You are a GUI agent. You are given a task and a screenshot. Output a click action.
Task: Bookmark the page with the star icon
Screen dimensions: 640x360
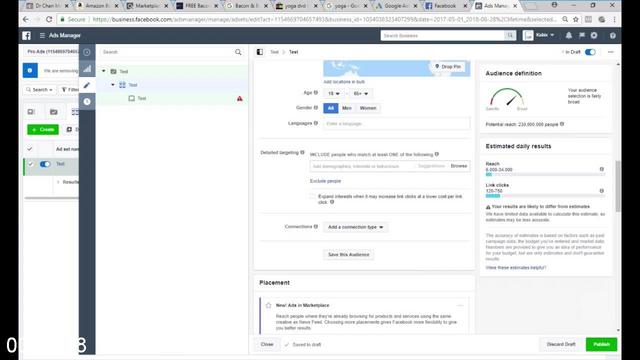coord(576,19)
